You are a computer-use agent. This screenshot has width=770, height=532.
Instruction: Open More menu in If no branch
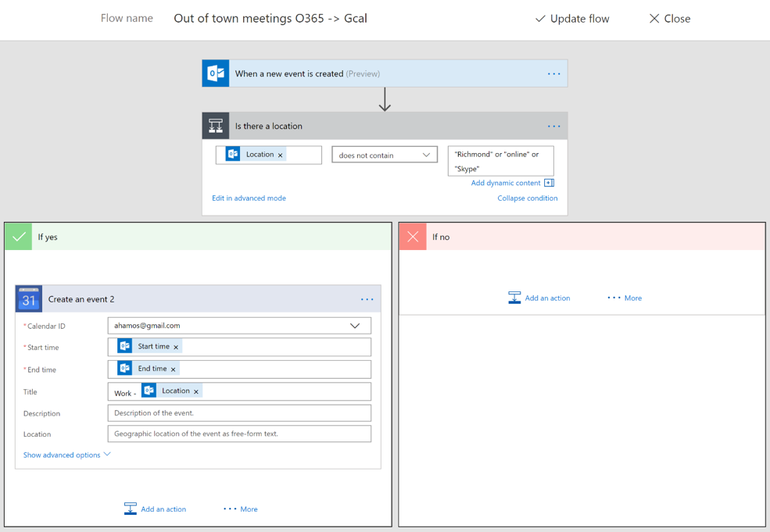(625, 298)
